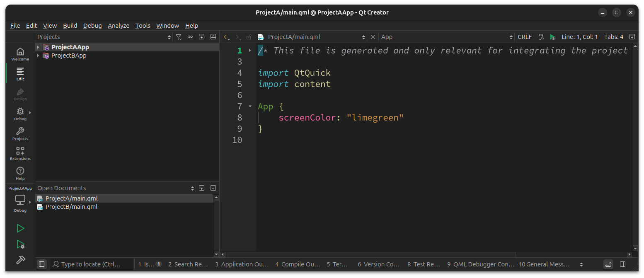Toggle synchronize with editor link icon

point(190,37)
